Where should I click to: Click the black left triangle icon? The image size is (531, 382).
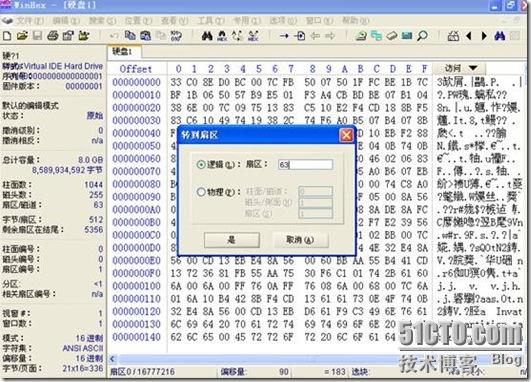[469, 36]
